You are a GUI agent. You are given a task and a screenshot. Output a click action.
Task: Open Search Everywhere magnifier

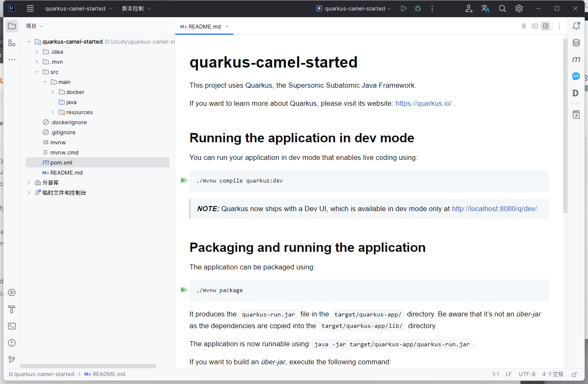(502, 8)
